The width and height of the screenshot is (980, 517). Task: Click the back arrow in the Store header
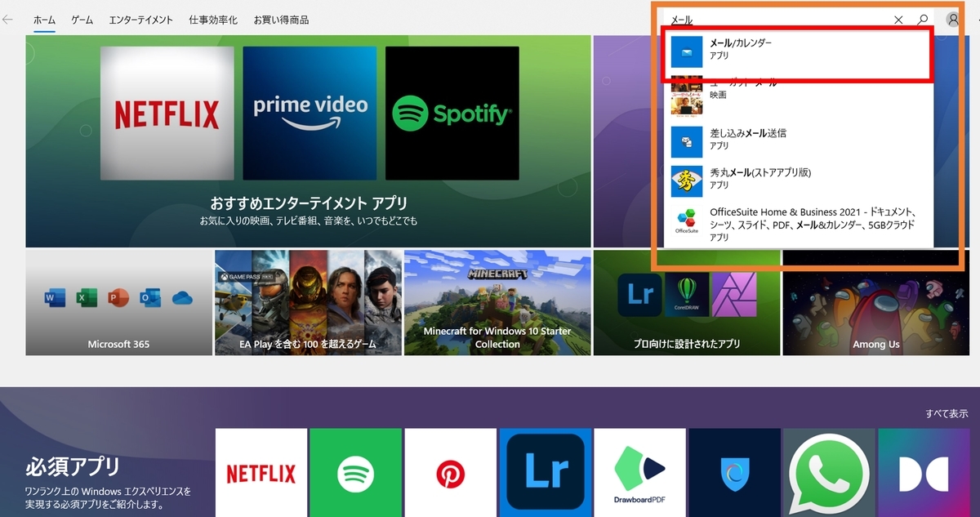point(8,20)
